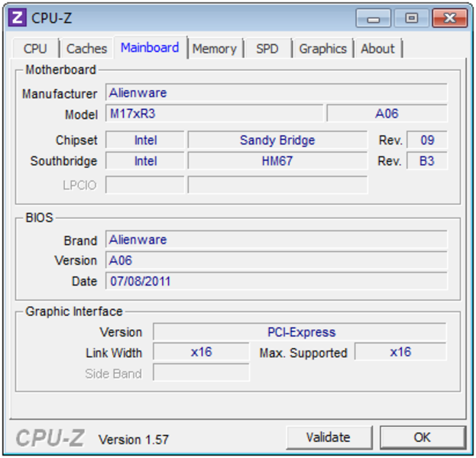Close the CPU-Z window
The height and width of the screenshot is (458, 476).
pyautogui.click(x=450, y=18)
